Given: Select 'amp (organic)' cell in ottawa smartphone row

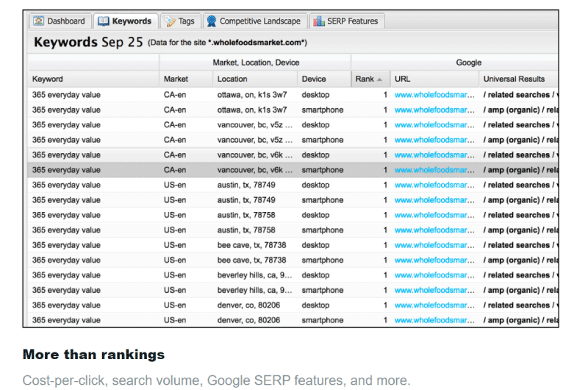Looking at the screenshot, I should [x=520, y=110].
